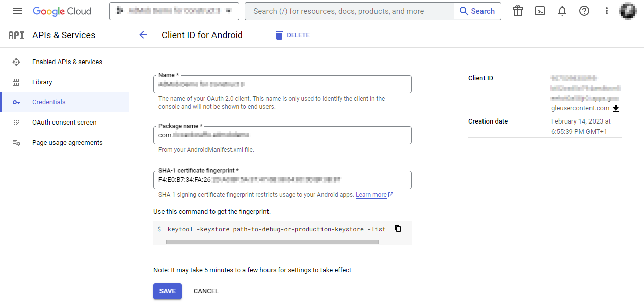644x306 pixels.
Task: Click the Page usage agreements icon
Action: click(16, 143)
